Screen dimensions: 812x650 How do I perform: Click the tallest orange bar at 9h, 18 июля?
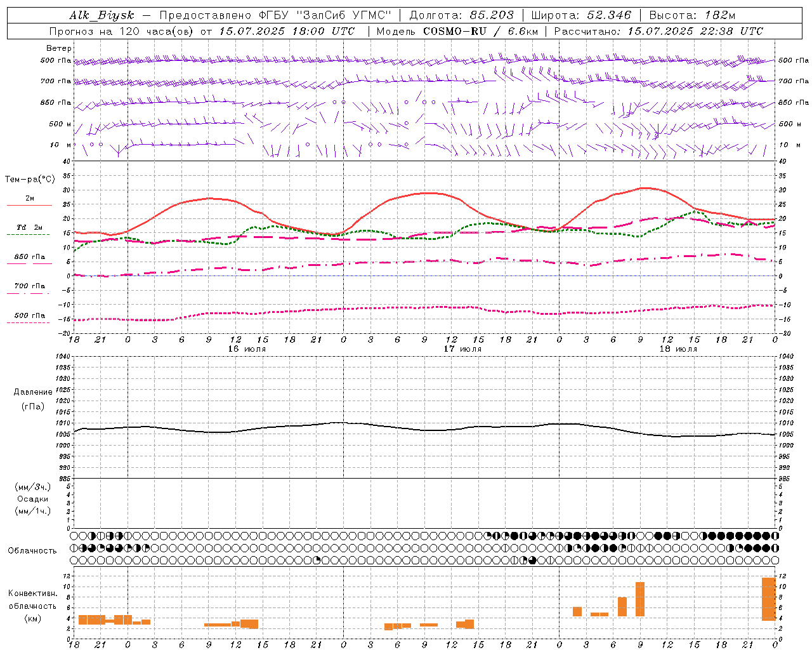click(640, 599)
